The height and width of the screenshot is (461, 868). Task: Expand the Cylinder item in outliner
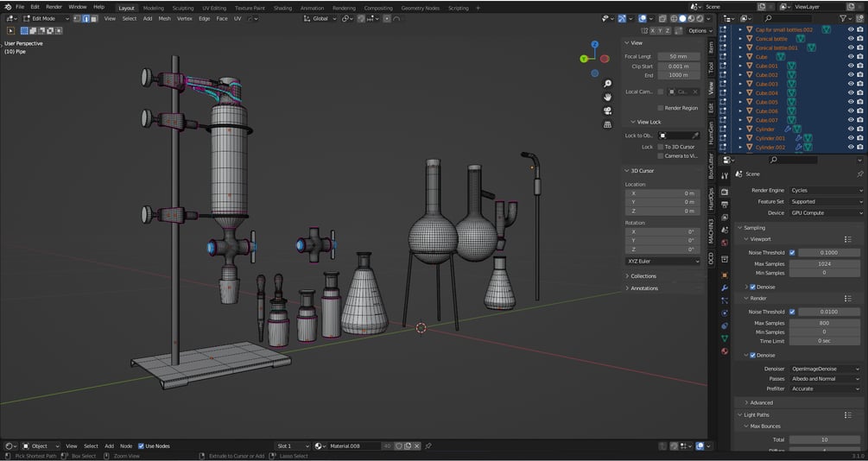coord(740,129)
